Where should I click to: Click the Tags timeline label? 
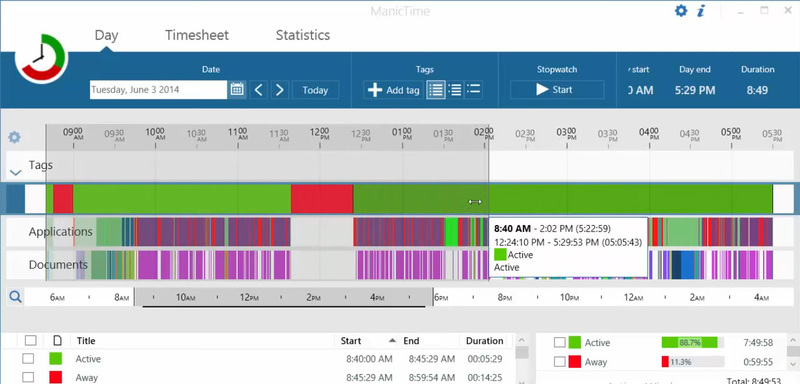pyautogui.click(x=41, y=165)
